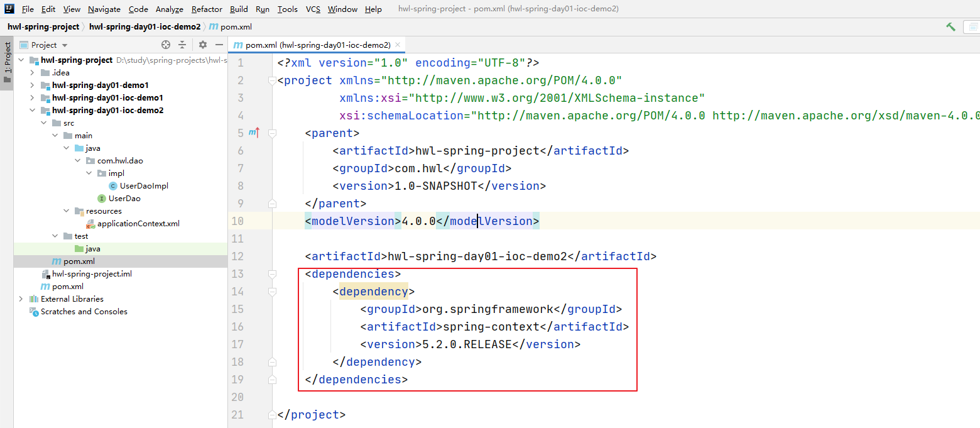Open the View menu
The image size is (980, 428).
pyautogui.click(x=72, y=9)
